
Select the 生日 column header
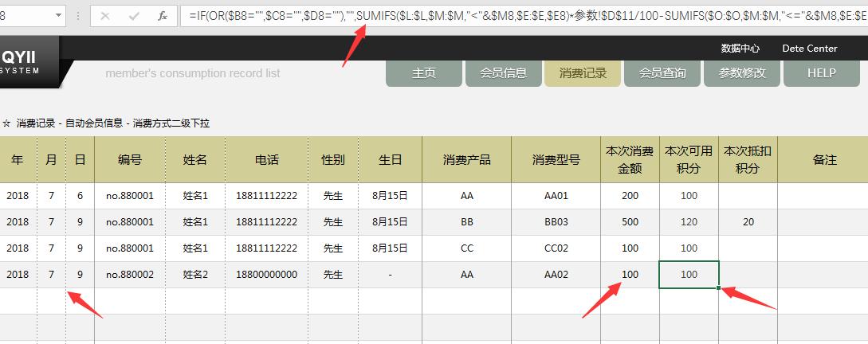pyautogui.click(x=391, y=160)
